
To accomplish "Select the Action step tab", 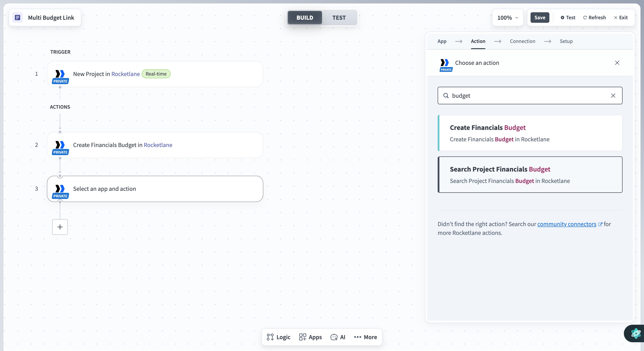I will [478, 41].
